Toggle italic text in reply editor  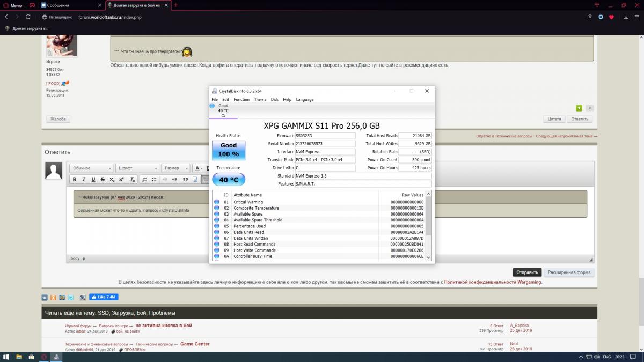click(x=84, y=180)
